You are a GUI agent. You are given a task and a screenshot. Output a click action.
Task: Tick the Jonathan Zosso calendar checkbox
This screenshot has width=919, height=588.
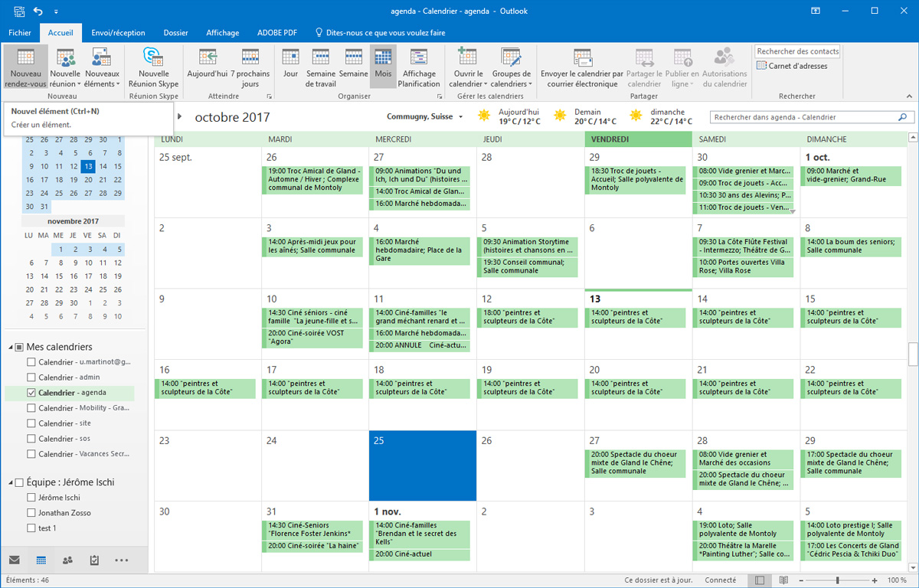coord(31,513)
